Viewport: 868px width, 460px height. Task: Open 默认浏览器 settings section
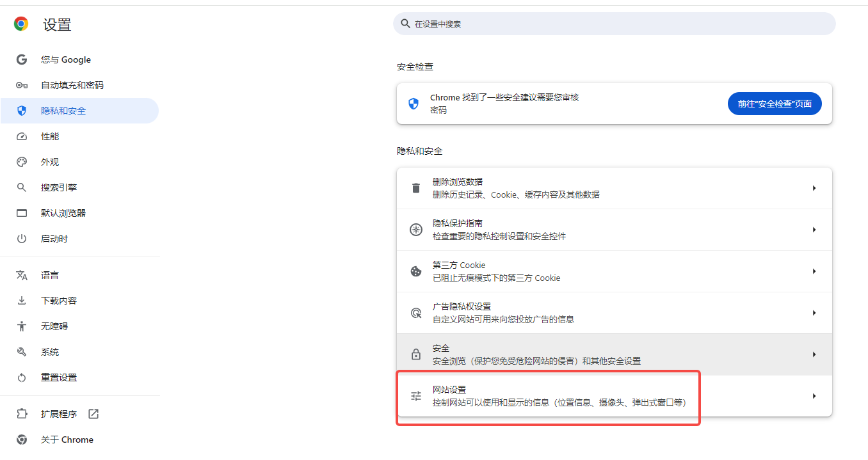(79, 213)
